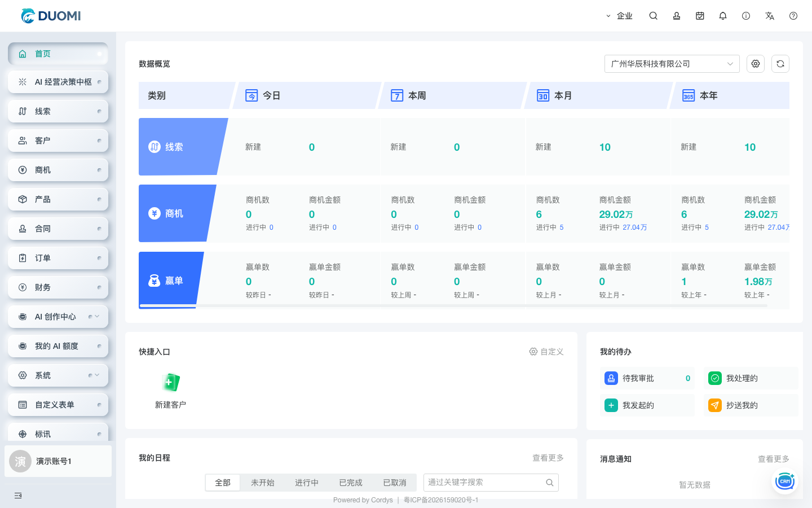Open 订单 in sidebar

click(58, 258)
